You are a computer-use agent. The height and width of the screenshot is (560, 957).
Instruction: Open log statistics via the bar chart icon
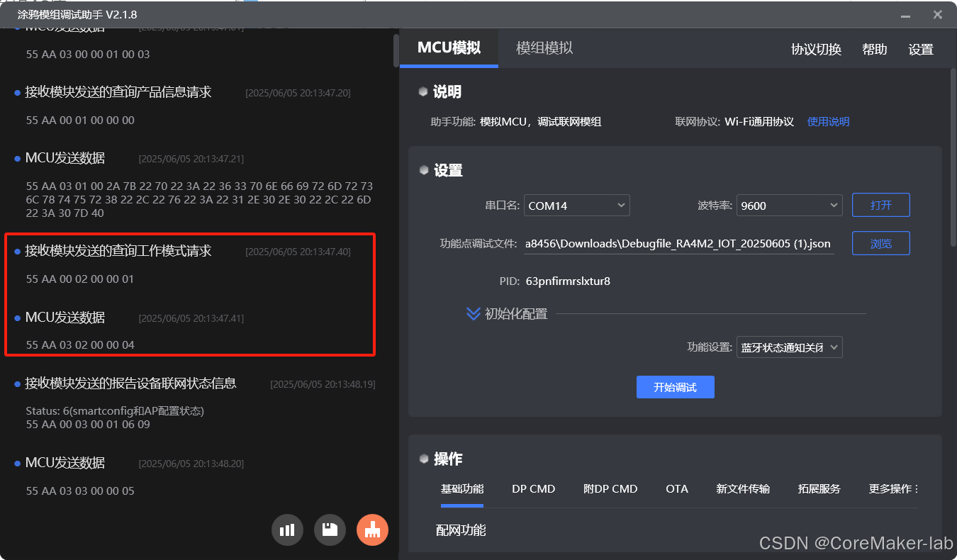point(287,530)
